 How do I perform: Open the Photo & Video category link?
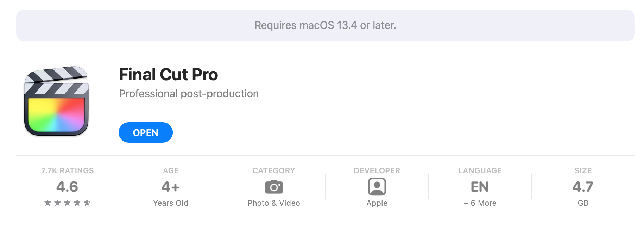[x=274, y=203]
